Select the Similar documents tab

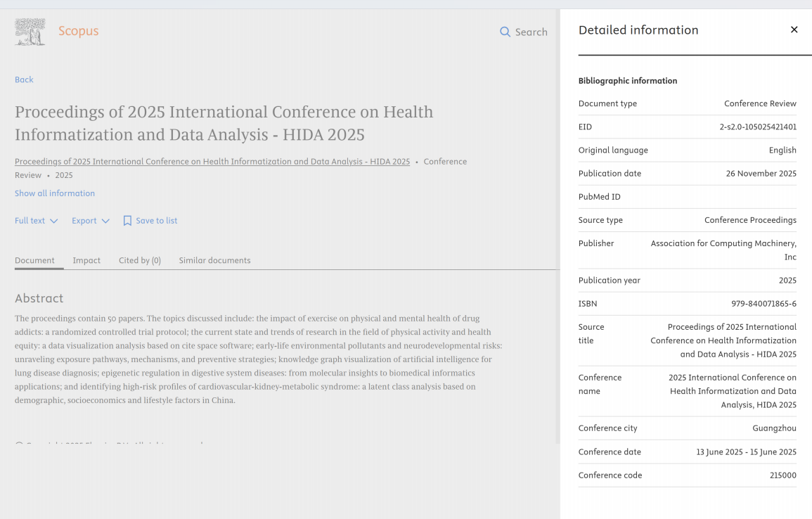point(214,260)
